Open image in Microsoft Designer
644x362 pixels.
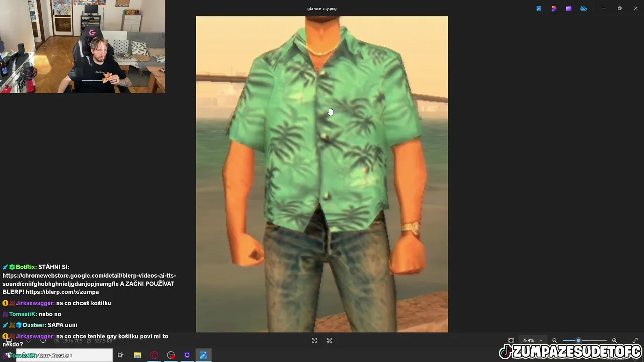(x=554, y=8)
